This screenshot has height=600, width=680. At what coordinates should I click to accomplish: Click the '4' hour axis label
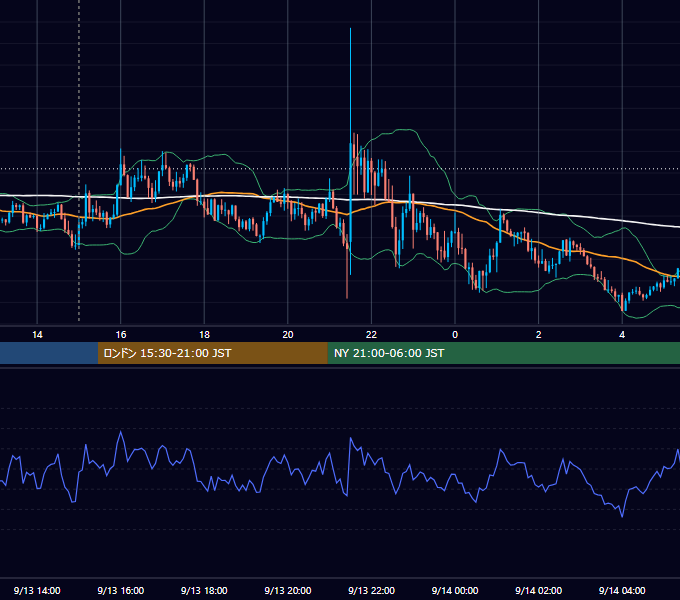tap(622, 335)
